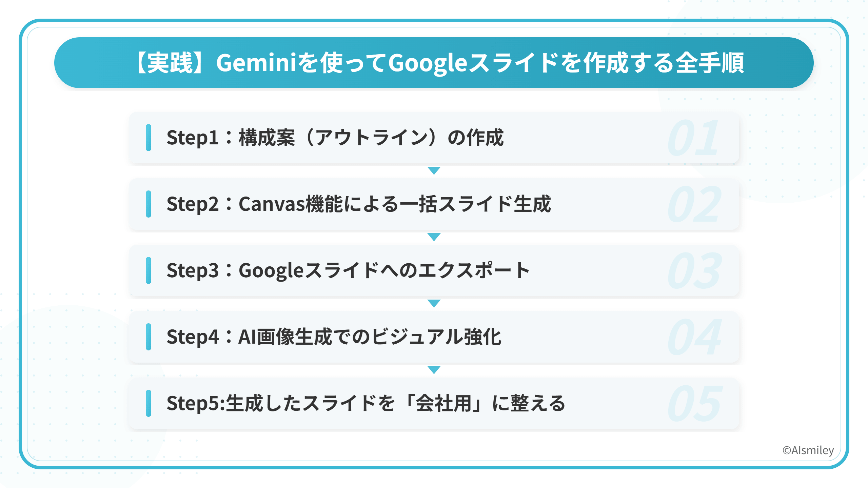
Task: Open the Step3 Google Slides export item
Action: tap(348, 270)
